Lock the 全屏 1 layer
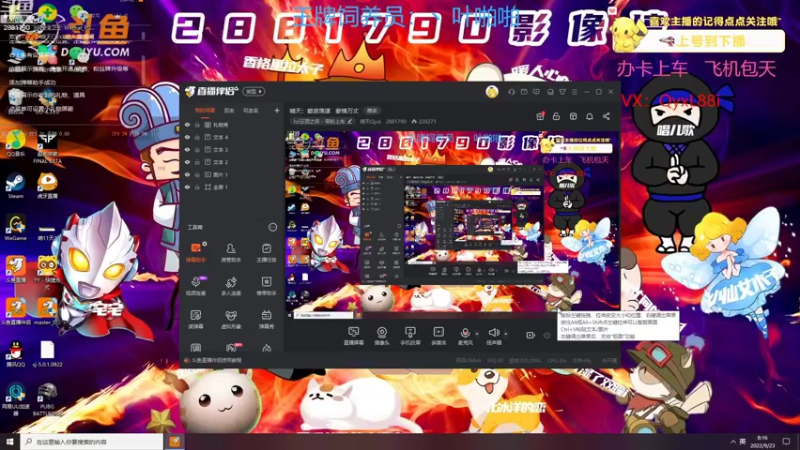This screenshot has height=450, width=800. (197, 187)
